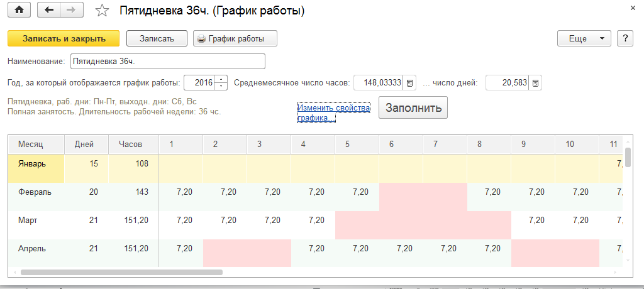The width and height of the screenshot is (644, 289).
Task: Decrease the year with the down spinner
Action: click(x=221, y=86)
